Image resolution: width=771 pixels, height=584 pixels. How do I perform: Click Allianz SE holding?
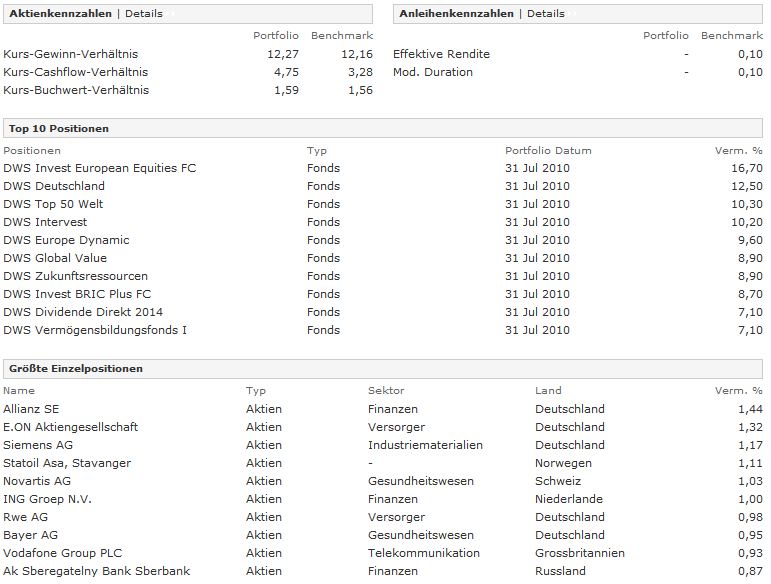[31, 409]
